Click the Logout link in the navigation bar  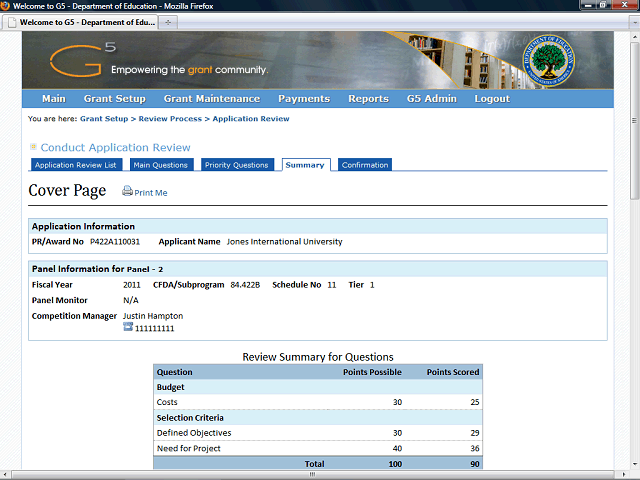(x=492, y=99)
